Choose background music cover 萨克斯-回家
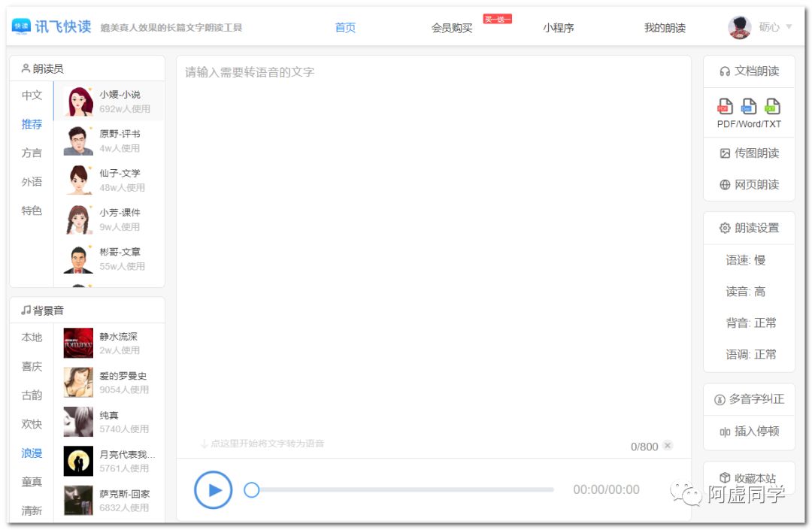The image size is (812, 530). tap(78, 501)
